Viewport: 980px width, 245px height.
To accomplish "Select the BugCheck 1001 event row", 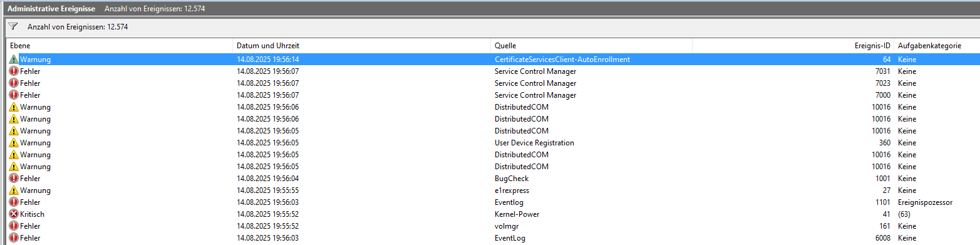I will [493, 179].
